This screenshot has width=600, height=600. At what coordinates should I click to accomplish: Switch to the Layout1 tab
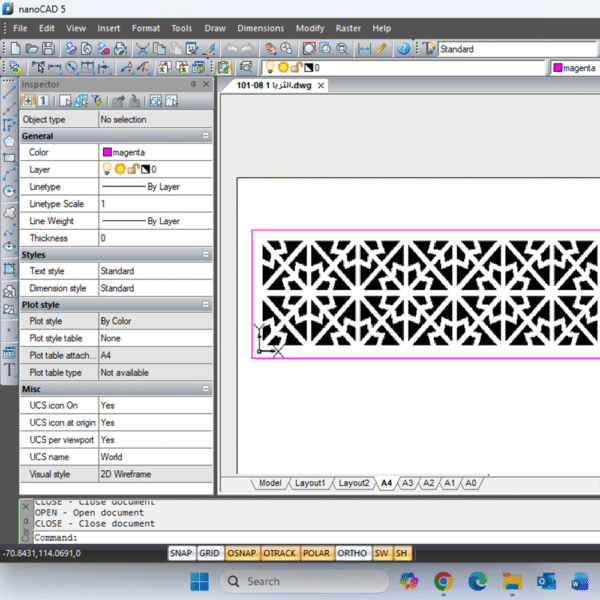(309, 483)
